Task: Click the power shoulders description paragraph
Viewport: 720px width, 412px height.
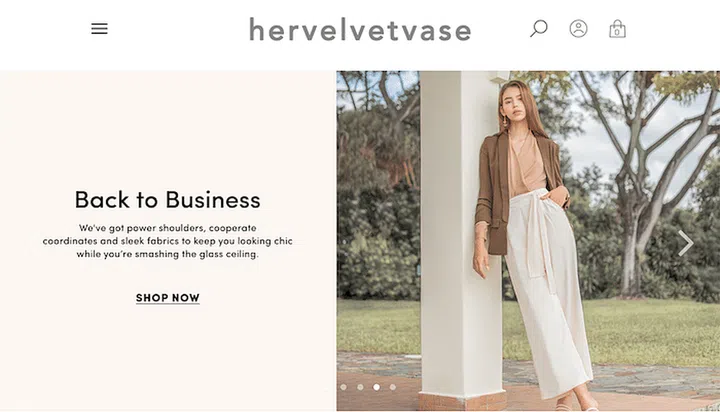Action: (x=168, y=241)
